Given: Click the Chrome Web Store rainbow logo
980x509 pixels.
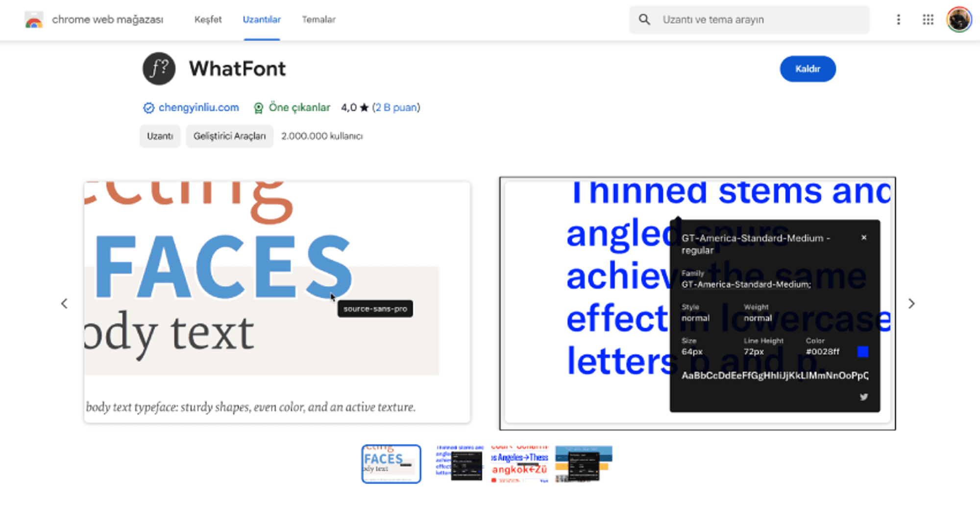Looking at the screenshot, I should (x=34, y=20).
